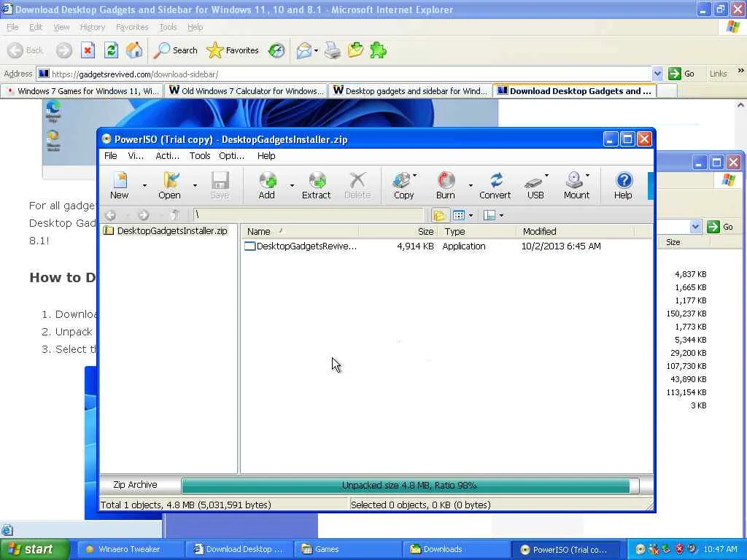Select DesktopGadgetsInstaller.zip in tree pane
This screenshot has width=747, height=560.
pyautogui.click(x=172, y=231)
